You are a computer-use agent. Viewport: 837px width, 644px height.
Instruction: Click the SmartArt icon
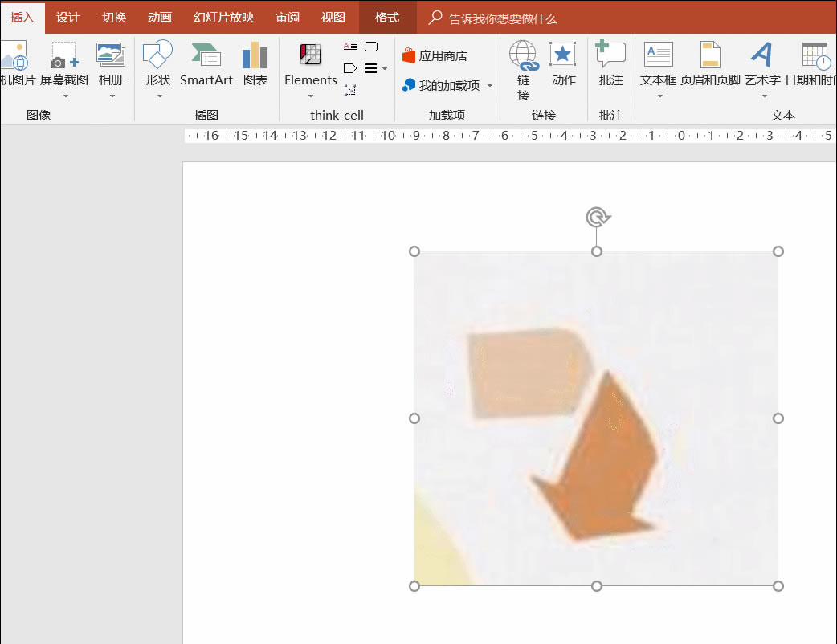[x=206, y=55]
